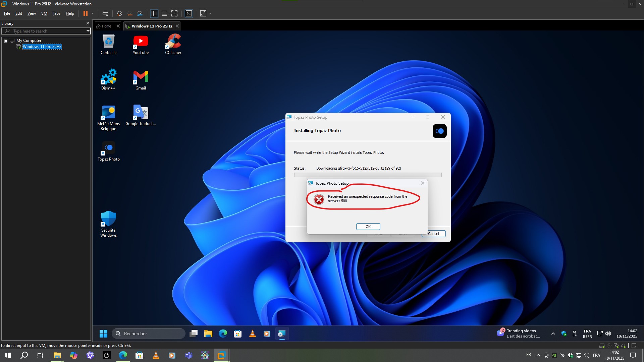Collapse the My Computer tree node
Image resolution: width=644 pixels, height=362 pixels.
(6, 41)
